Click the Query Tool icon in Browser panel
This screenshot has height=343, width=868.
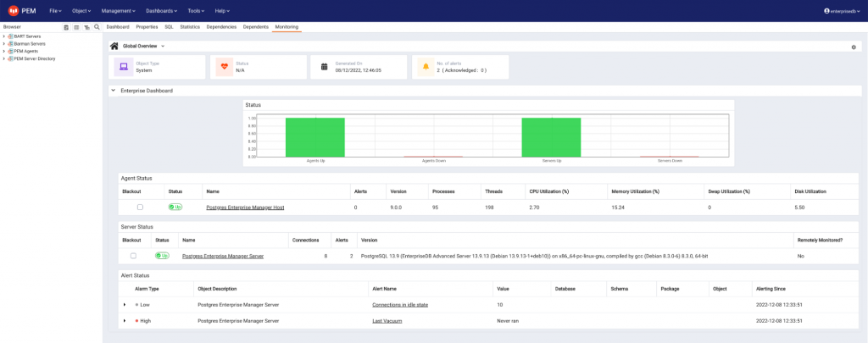(66, 27)
